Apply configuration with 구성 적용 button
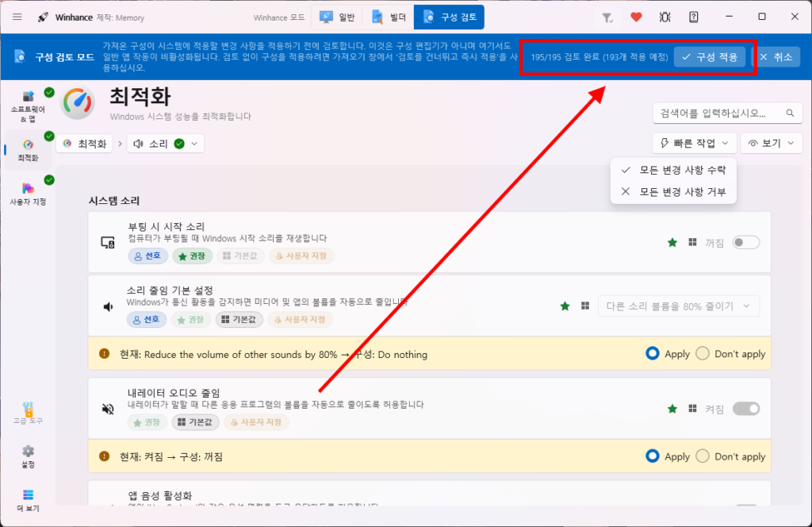This screenshot has width=812, height=527. (x=710, y=57)
